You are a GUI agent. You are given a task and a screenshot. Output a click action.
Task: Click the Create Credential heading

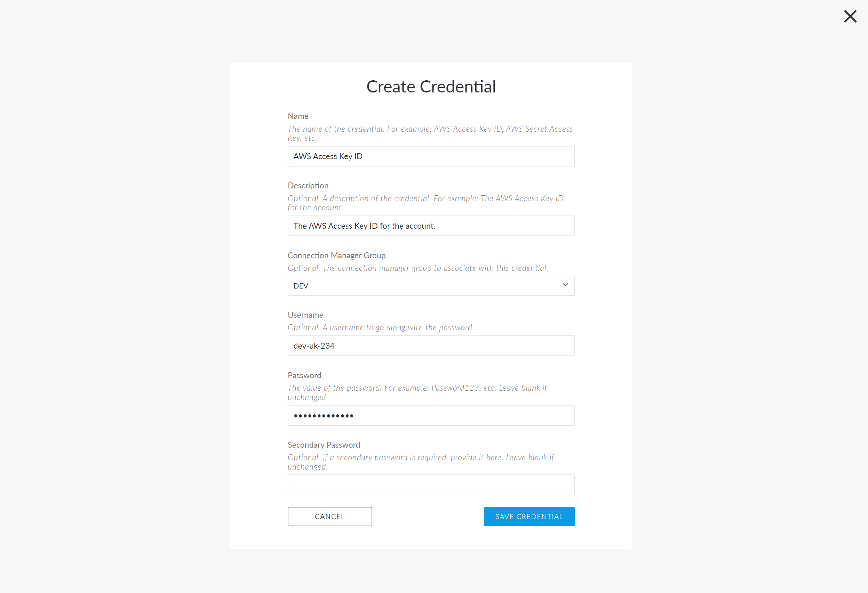click(431, 87)
